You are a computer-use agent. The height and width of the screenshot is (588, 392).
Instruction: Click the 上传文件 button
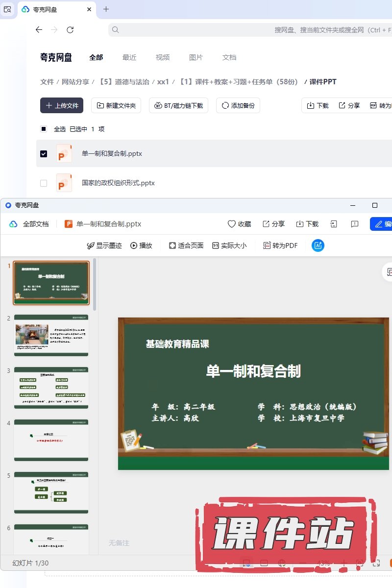62,105
